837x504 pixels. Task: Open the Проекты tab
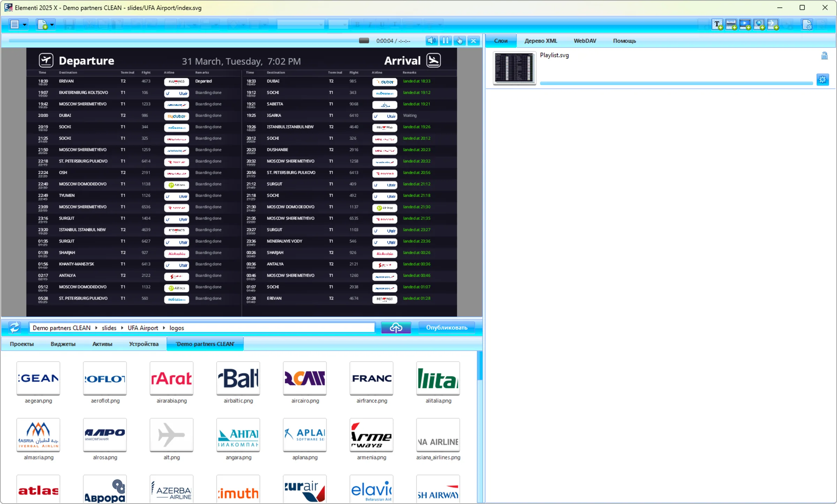[x=22, y=344]
